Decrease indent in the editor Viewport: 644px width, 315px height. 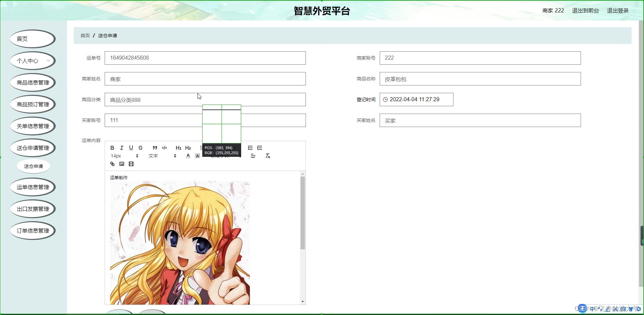[x=250, y=148]
